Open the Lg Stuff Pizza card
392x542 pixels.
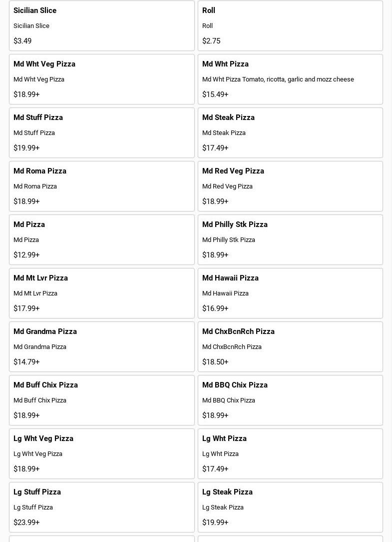(101, 507)
